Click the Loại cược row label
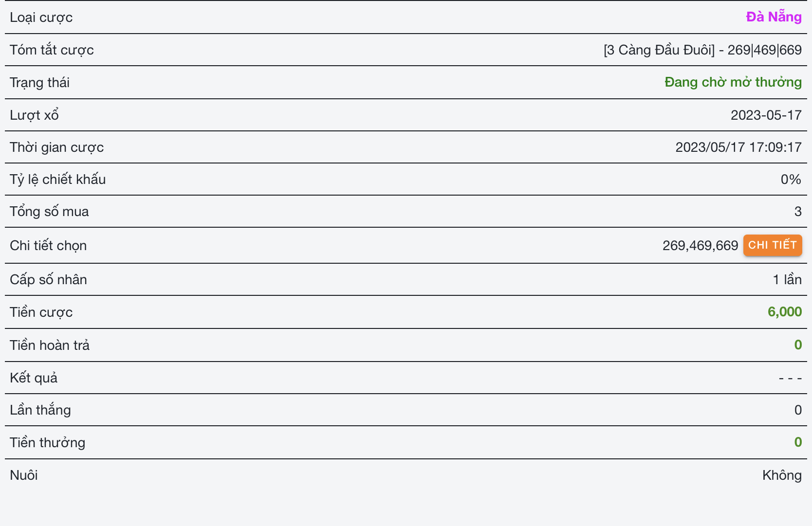This screenshot has width=812, height=526. [41, 18]
